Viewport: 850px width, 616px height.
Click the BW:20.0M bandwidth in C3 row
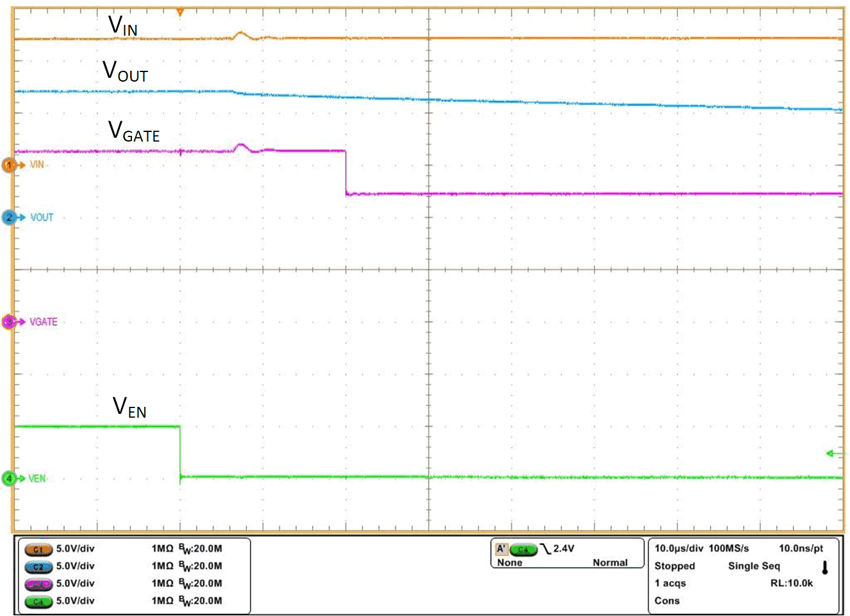pyautogui.click(x=200, y=583)
